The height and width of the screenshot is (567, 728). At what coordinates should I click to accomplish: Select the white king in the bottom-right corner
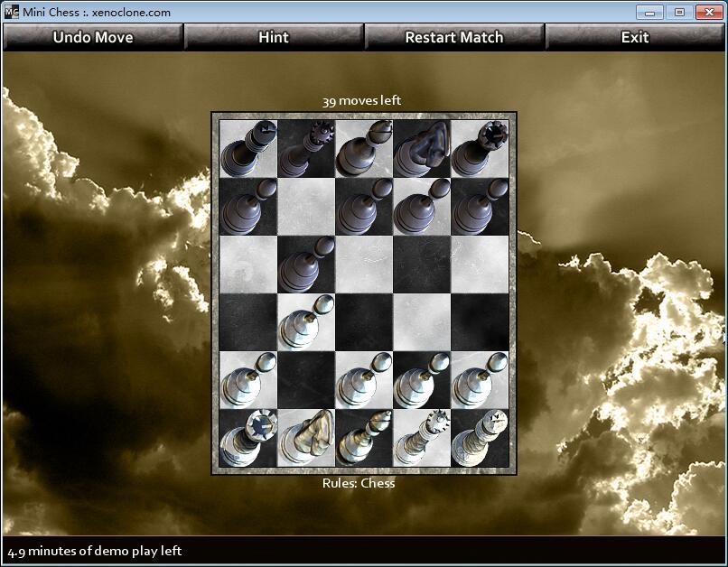click(480, 438)
